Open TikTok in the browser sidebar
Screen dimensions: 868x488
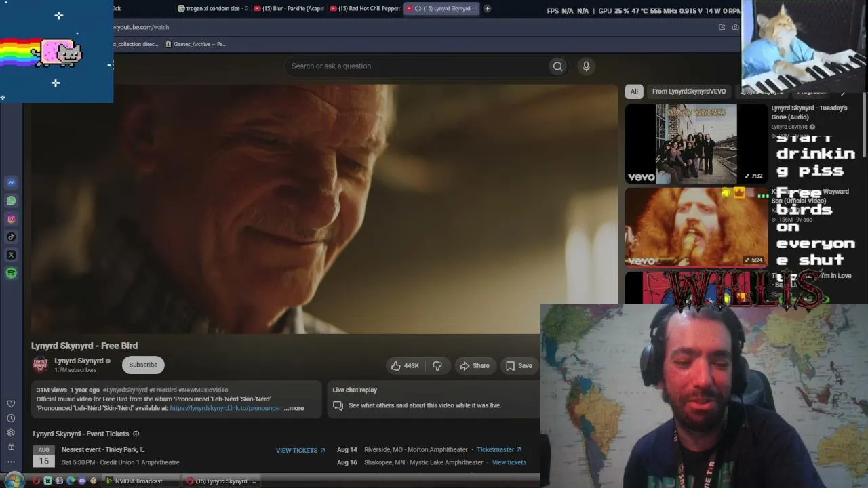[11, 237]
